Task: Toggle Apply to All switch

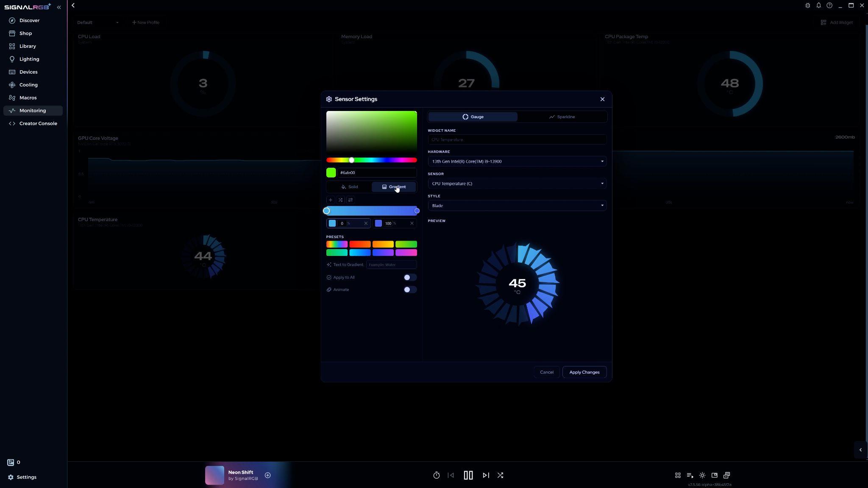Action: [x=410, y=277]
